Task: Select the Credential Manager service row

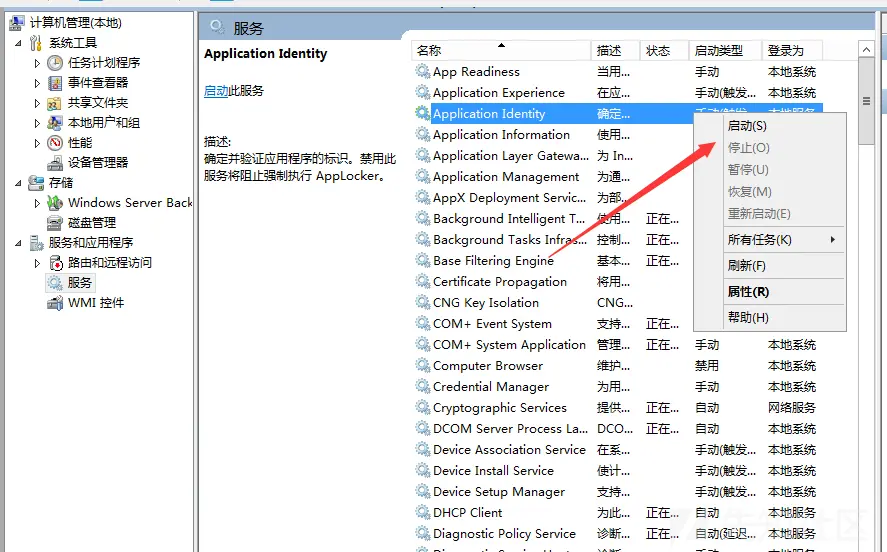Action: [490, 387]
